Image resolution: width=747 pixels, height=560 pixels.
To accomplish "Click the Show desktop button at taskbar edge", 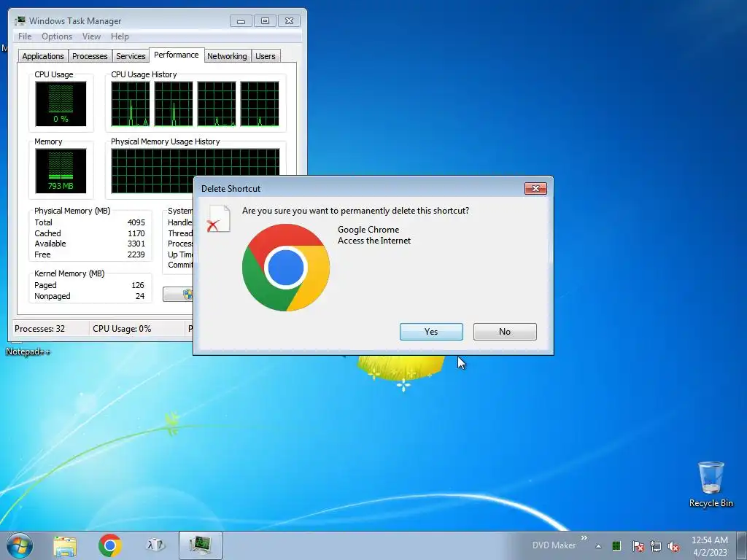I will (x=742, y=545).
